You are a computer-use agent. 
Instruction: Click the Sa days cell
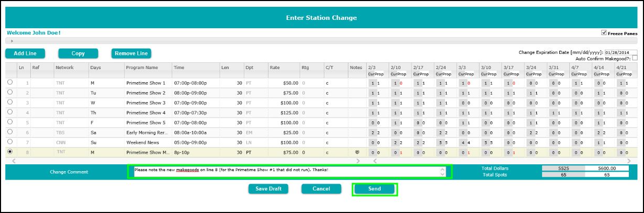pyautogui.click(x=106, y=132)
